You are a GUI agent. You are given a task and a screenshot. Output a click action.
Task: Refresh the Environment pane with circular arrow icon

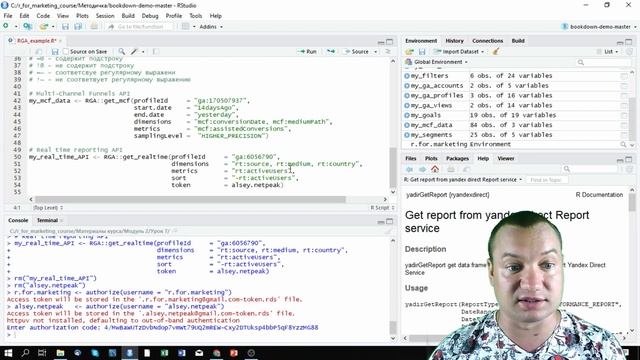pyautogui.click(x=629, y=51)
